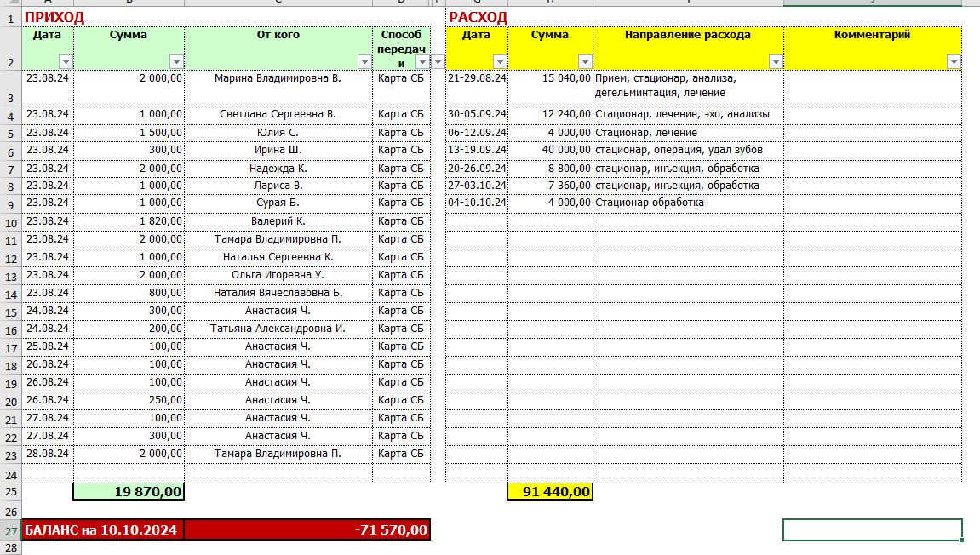Select cell Надежда К.

coord(278,169)
